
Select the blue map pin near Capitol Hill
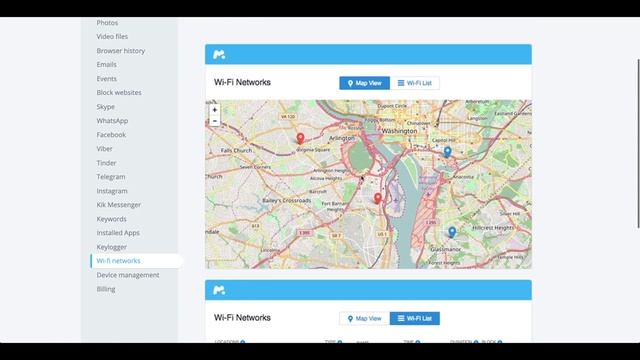(x=448, y=152)
